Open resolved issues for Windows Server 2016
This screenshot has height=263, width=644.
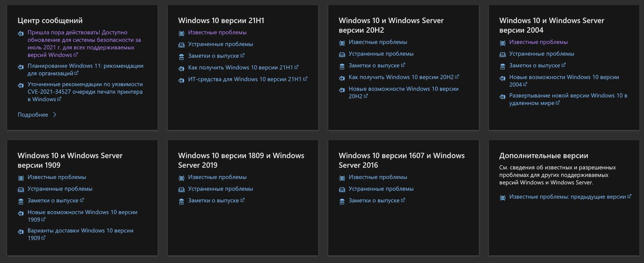[x=381, y=189]
